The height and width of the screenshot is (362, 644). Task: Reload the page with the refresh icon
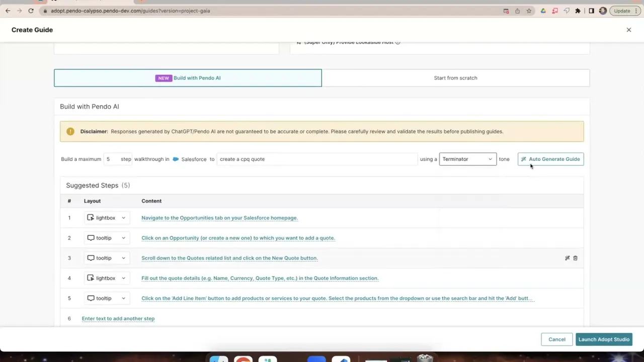(31, 11)
